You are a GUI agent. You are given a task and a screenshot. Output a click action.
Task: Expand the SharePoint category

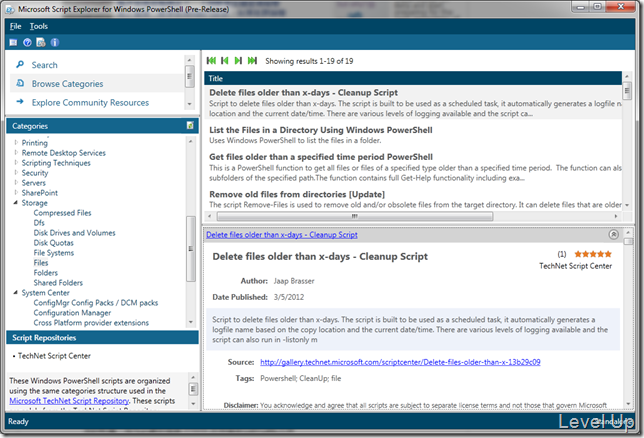pyautogui.click(x=16, y=192)
